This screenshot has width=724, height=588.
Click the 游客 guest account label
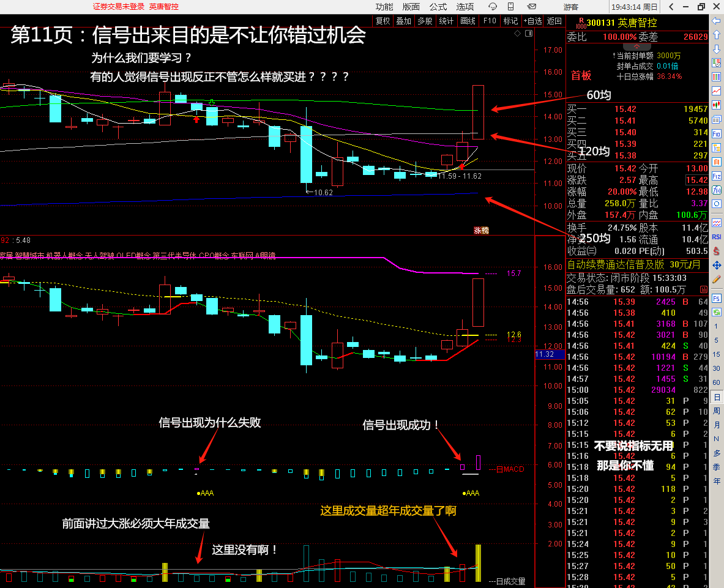pos(571,7)
